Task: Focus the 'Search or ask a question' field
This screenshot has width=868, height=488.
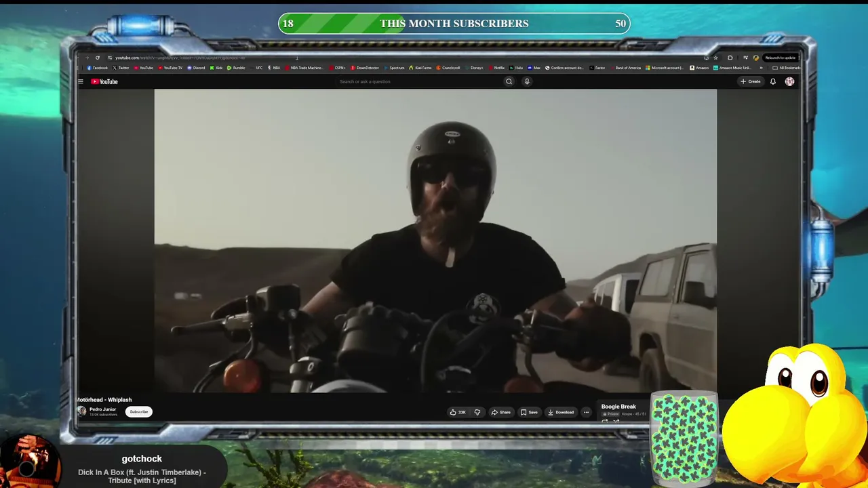Action: (418, 81)
